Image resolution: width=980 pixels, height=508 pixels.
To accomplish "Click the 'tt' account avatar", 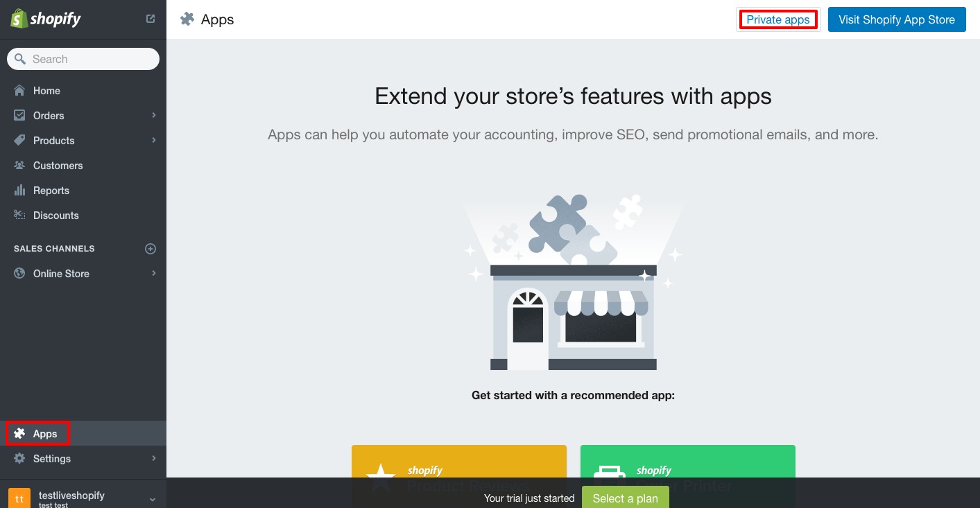I will click(x=19, y=498).
